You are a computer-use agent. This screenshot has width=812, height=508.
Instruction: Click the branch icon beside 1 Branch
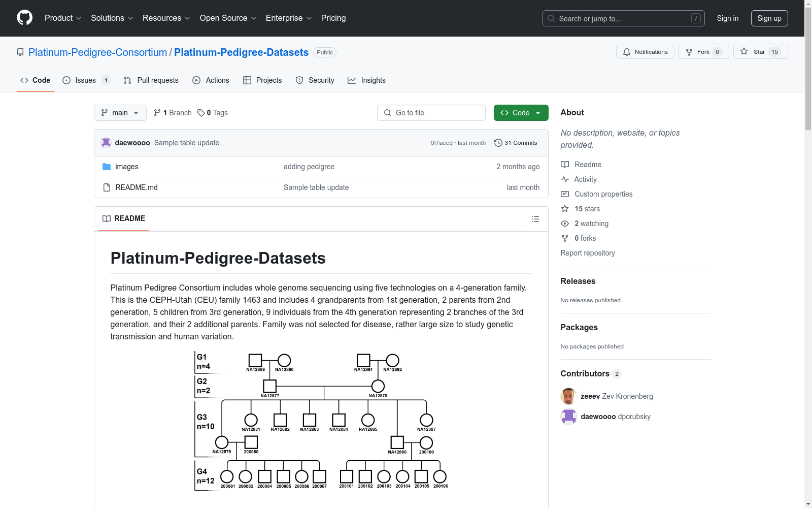(x=157, y=113)
